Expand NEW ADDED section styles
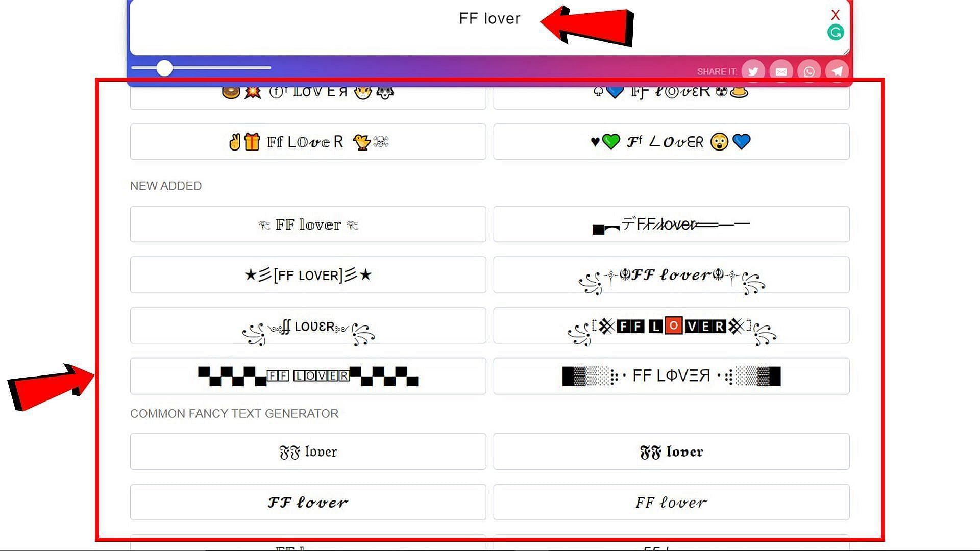The height and width of the screenshot is (551, 980). click(165, 186)
